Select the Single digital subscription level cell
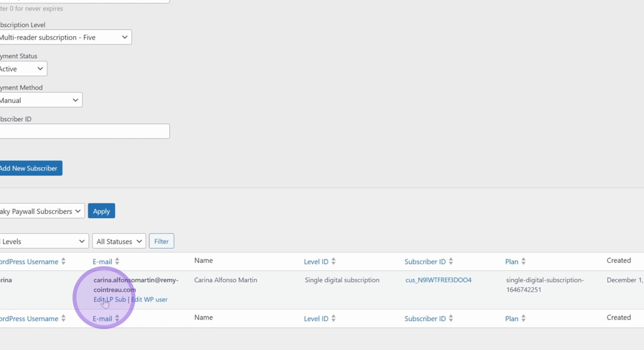The height and width of the screenshot is (350, 644). (342, 280)
